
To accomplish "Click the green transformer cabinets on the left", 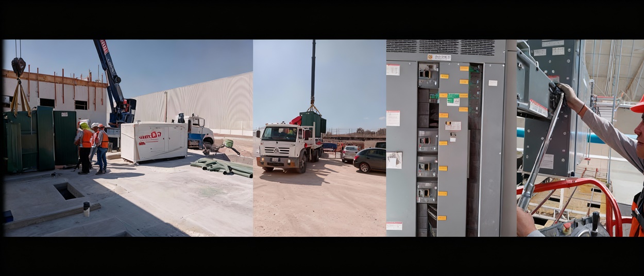I will coord(39,139).
